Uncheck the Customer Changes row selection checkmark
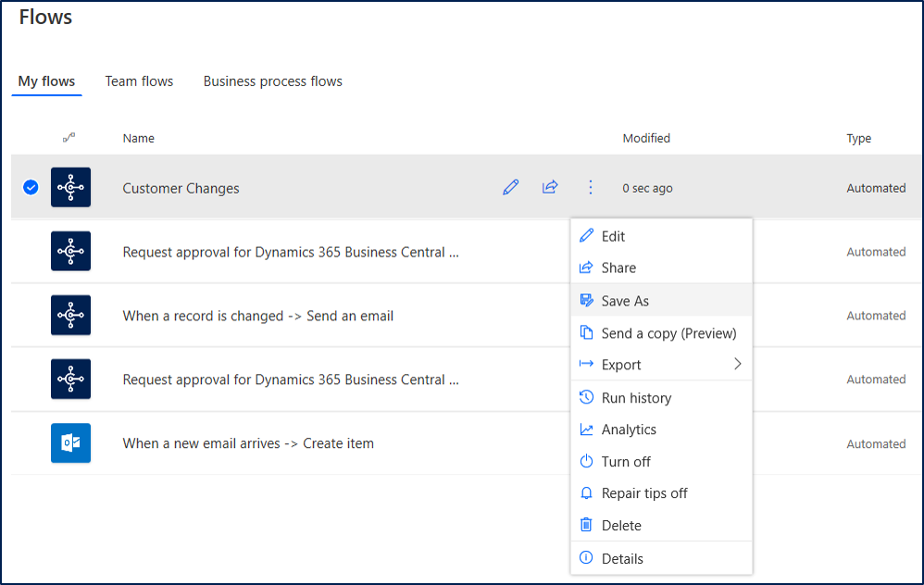This screenshot has height=585, width=924. pos(31,188)
